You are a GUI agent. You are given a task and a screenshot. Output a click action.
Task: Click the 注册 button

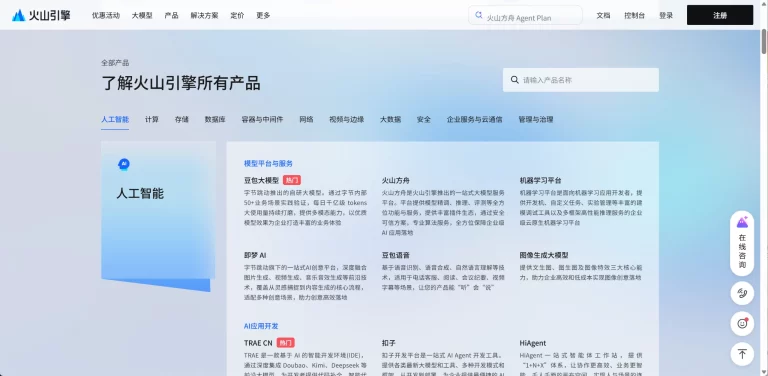click(x=720, y=15)
